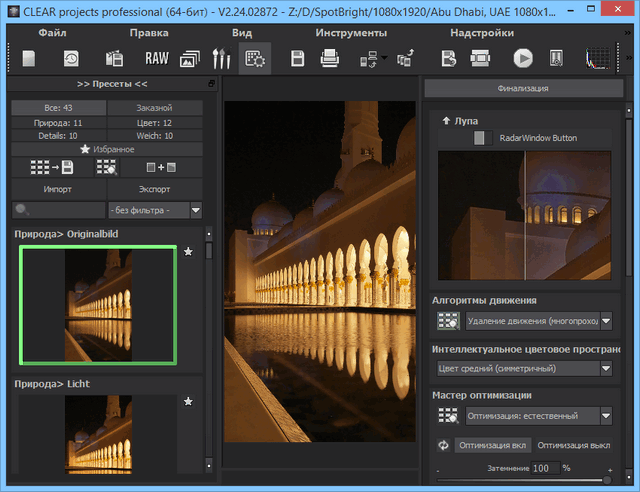This screenshot has height=492, width=640.
Task: Click the Экспорт button
Action: [x=154, y=188]
